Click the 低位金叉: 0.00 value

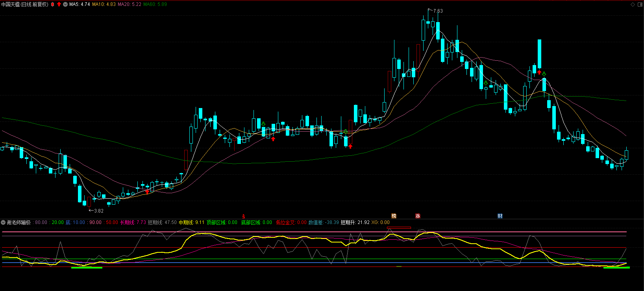tap(291, 222)
